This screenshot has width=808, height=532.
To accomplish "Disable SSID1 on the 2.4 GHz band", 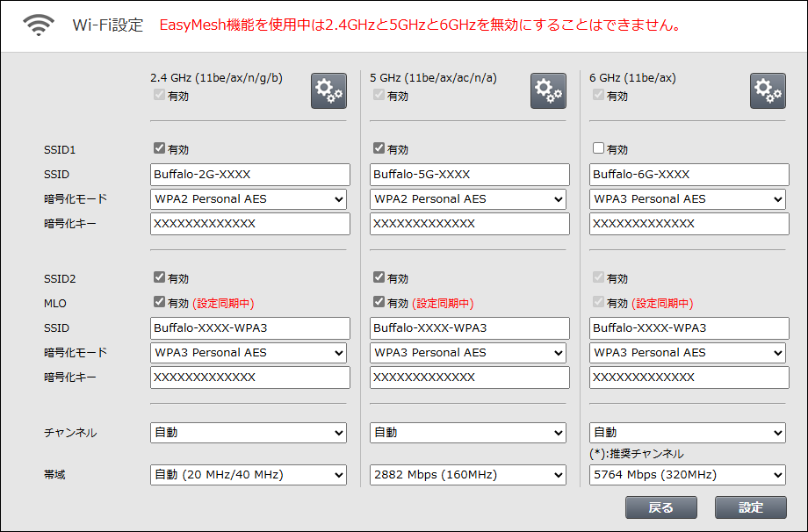I will 159,148.
